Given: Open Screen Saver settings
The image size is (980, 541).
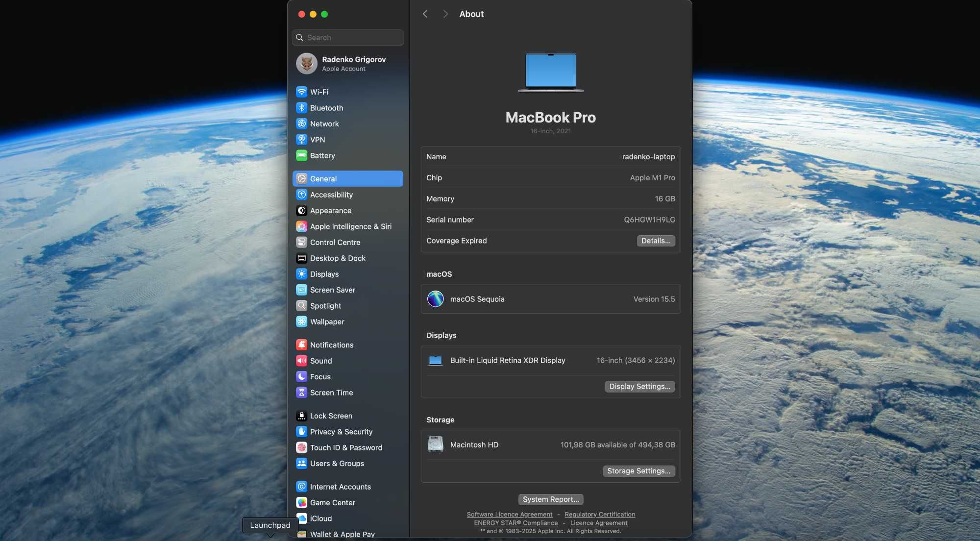Looking at the screenshot, I should (347, 290).
